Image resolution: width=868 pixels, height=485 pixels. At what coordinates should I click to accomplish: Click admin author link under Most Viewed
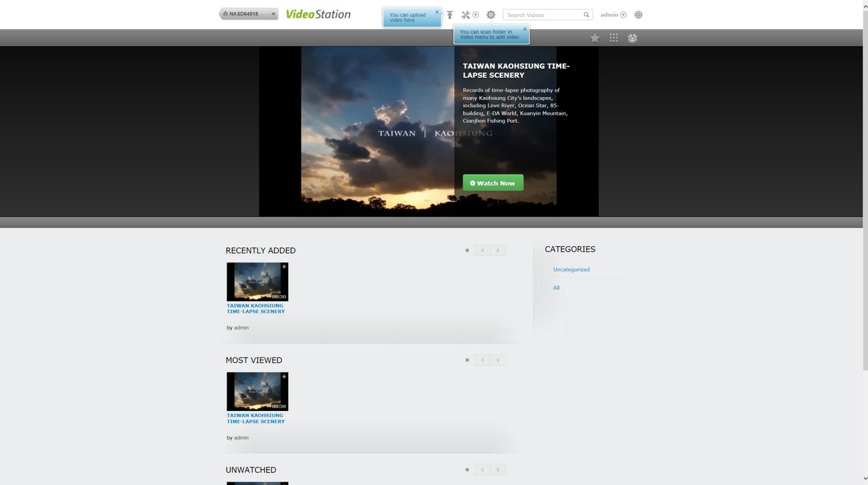click(241, 438)
